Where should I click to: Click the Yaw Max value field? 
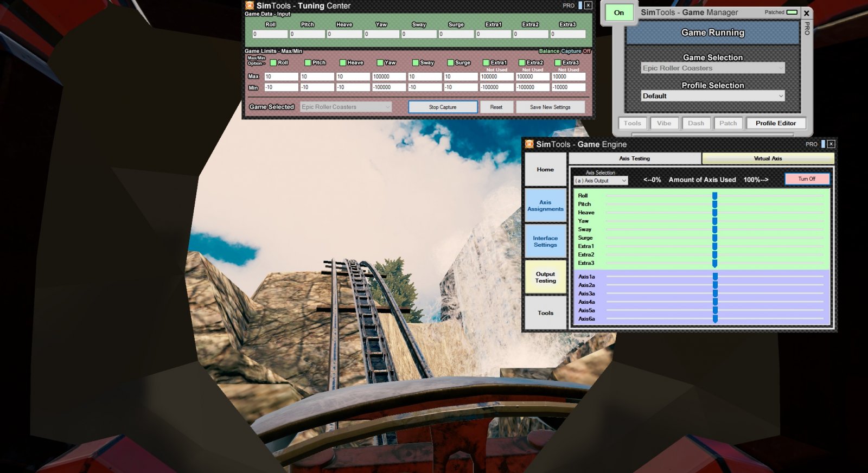(389, 76)
